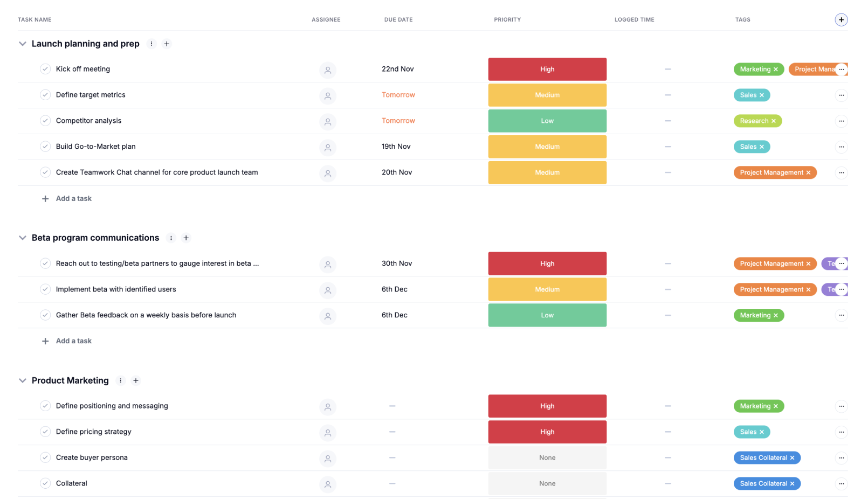The width and height of the screenshot is (868, 499).
Task: Collapse the Product Marketing section
Action: click(x=23, y=380)
